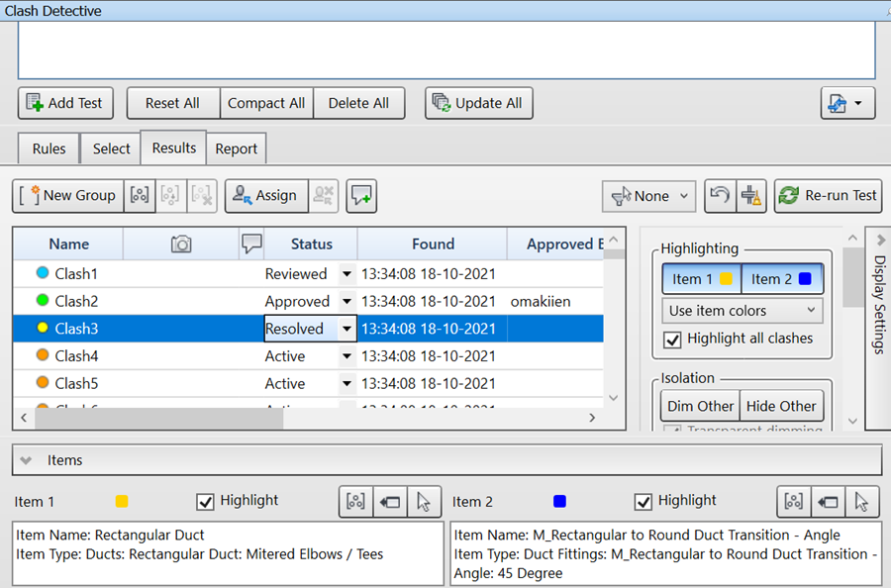Click the results list scroll-down arrow

point(613,398)
